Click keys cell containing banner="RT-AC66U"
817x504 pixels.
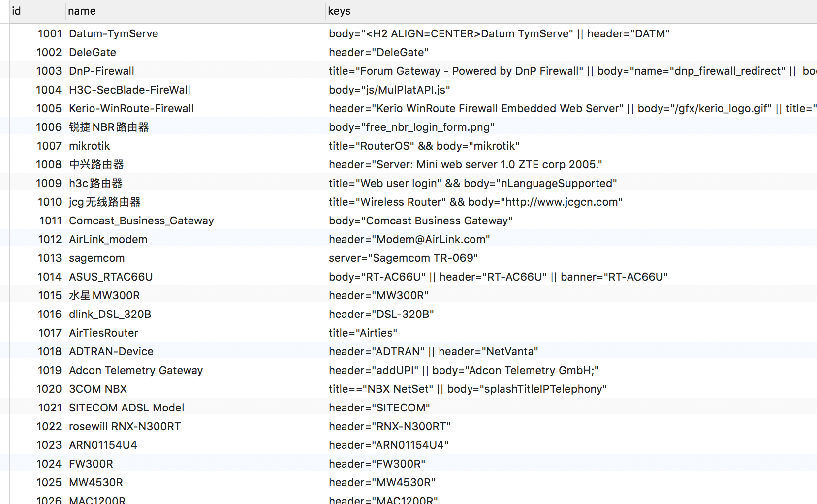571,277
